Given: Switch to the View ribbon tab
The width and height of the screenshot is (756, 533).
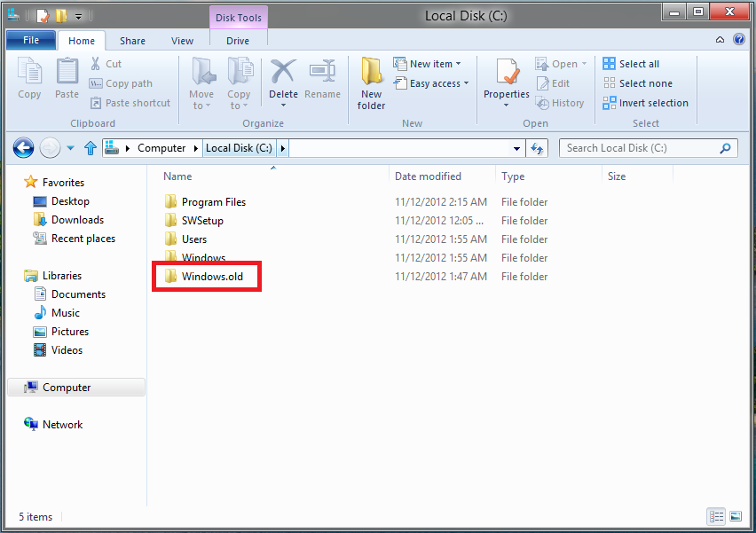Looking at the screenshot, I should (x=182, y=41).
